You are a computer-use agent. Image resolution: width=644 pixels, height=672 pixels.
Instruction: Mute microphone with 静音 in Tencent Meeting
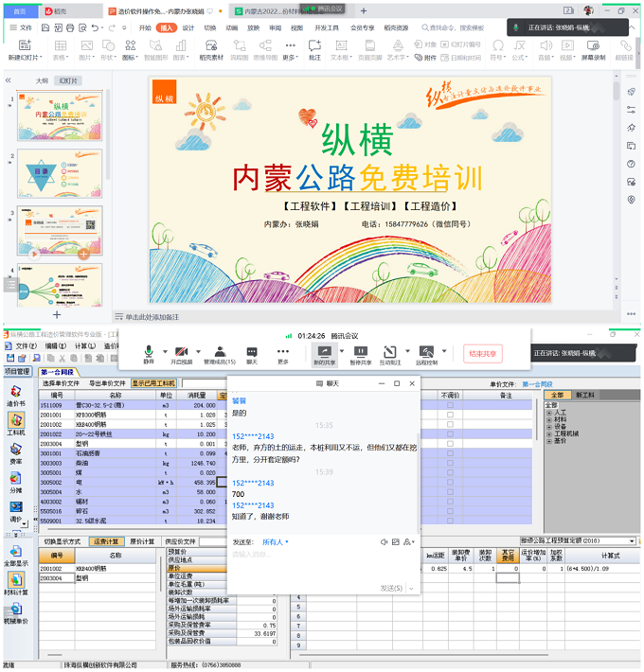click(x=149, y=354)
